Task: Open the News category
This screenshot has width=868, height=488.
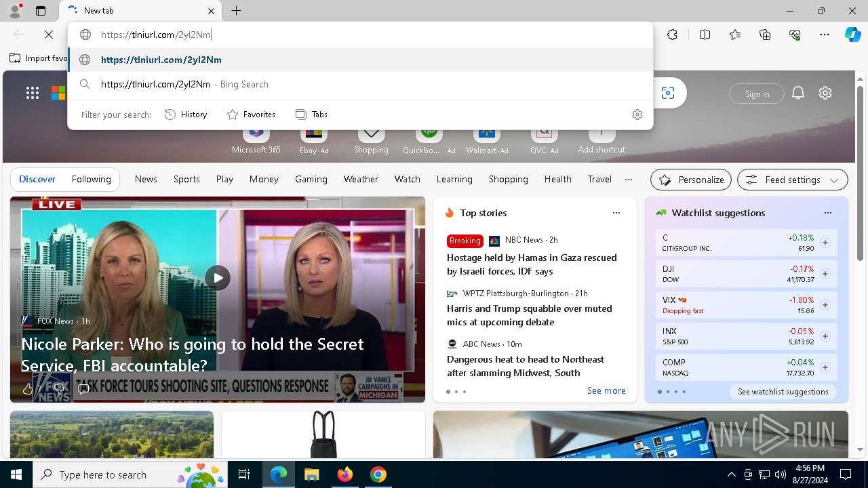Action: [146, 179]
